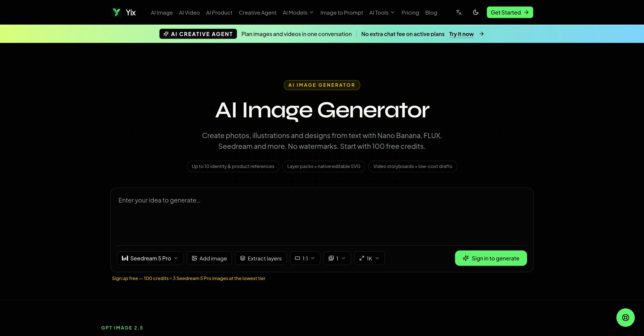
Task: Click the Get Started button
Action: [510, 12]
